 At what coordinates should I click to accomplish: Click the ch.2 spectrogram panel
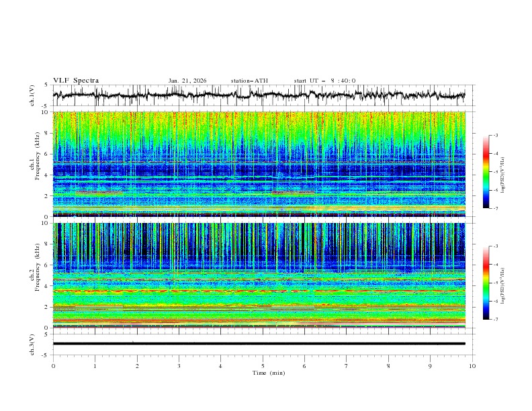pos(259,275)
